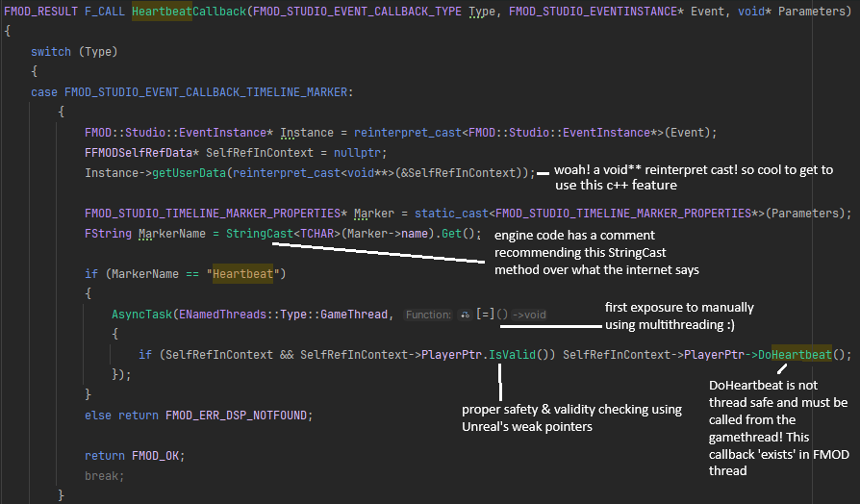The image size is (860, 504).
Task: Click the ->void inlay hint
Action: click(529, 315)
